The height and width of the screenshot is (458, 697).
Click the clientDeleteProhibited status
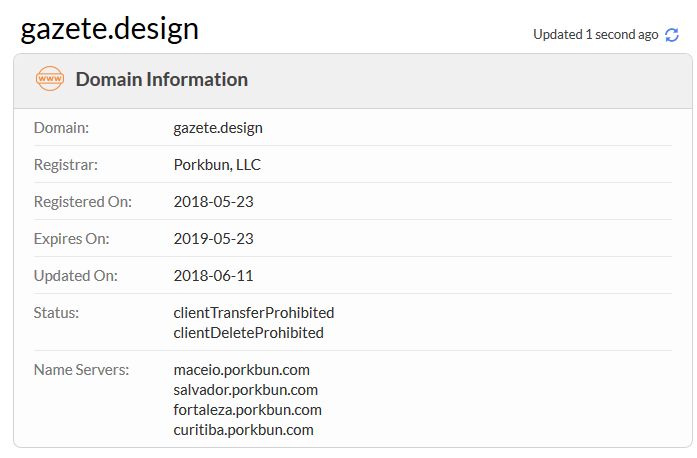[248, 333]
